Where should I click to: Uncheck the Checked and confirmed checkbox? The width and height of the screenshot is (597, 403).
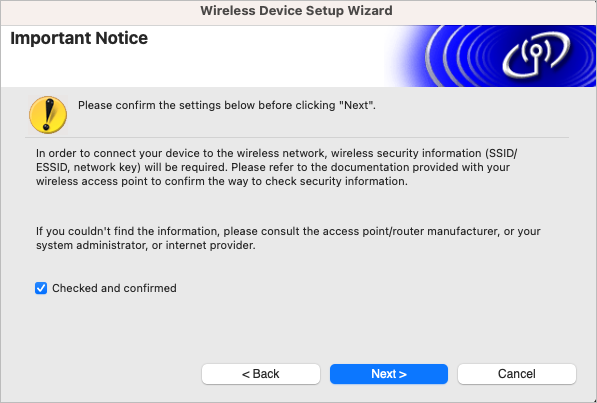(41, 288)
